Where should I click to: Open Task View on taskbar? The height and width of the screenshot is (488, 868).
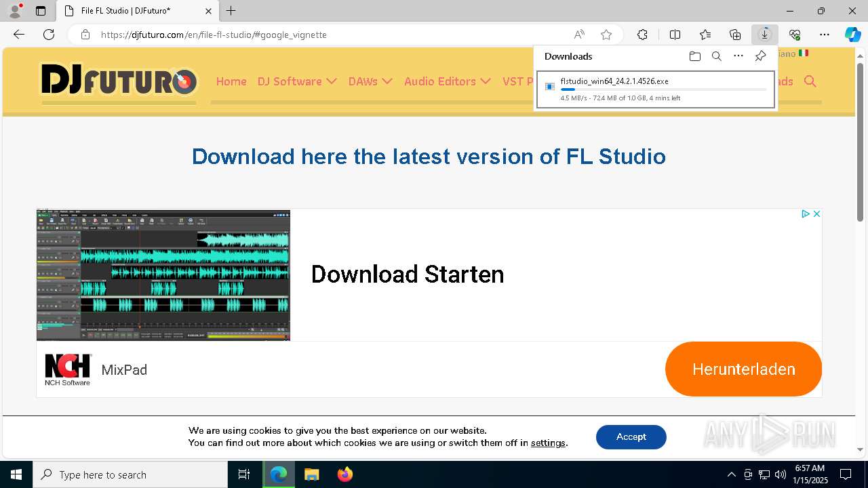tap(244, 474)
